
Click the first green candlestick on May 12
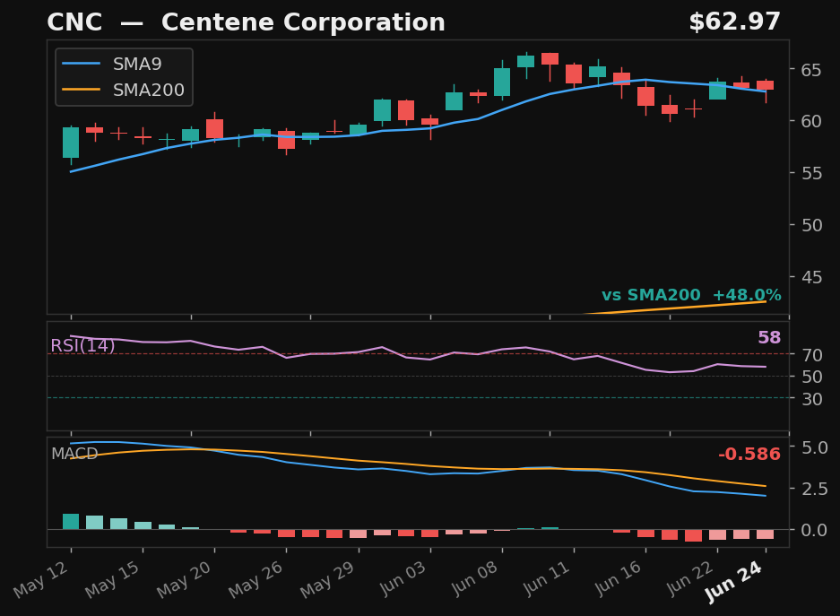(x=71, y=143)
